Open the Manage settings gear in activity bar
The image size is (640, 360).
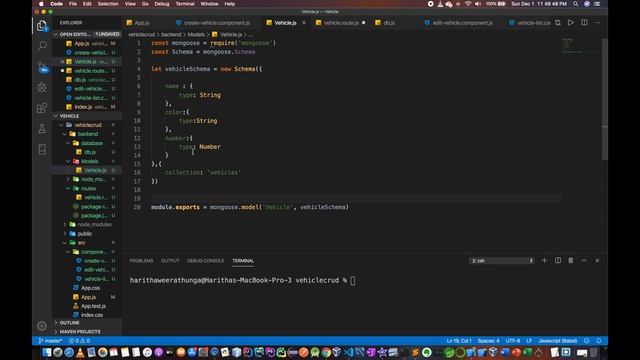pos(42,325)
